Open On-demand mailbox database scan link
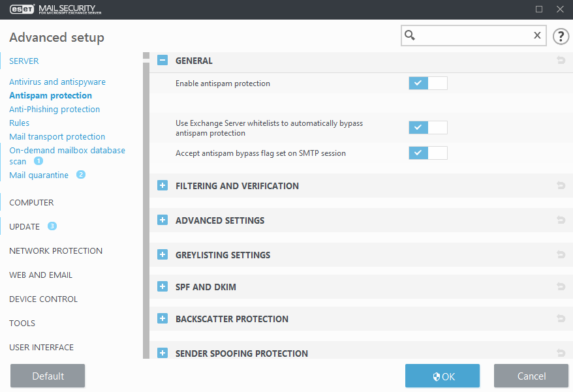573x392 pixels. [67, 156]
